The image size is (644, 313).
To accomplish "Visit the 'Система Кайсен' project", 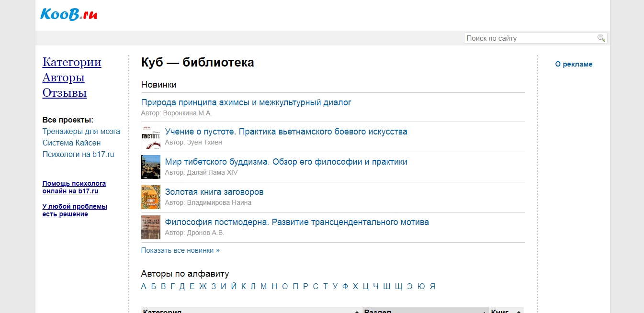I will pos(71,143).
